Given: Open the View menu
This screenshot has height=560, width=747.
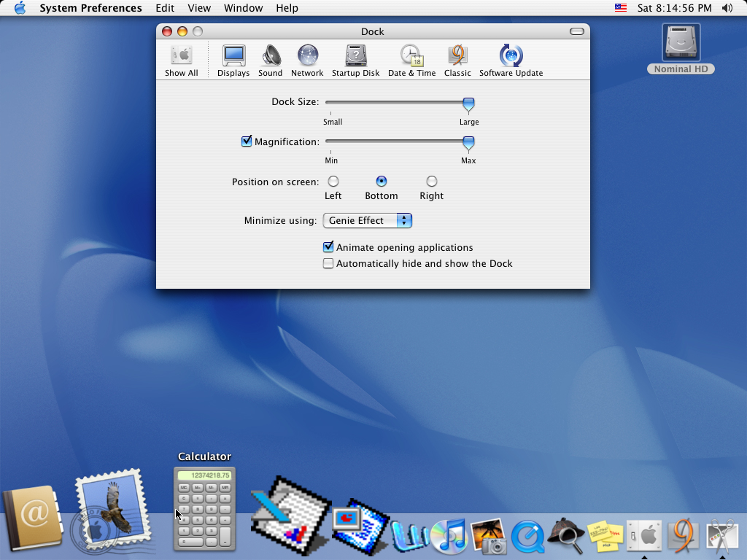Looking at the screenshot, I should click(199, 8).
